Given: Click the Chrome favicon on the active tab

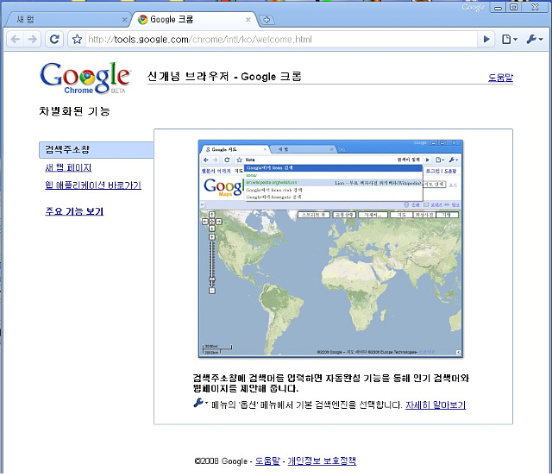Looking at the screenshot, I should pos(143,19).
